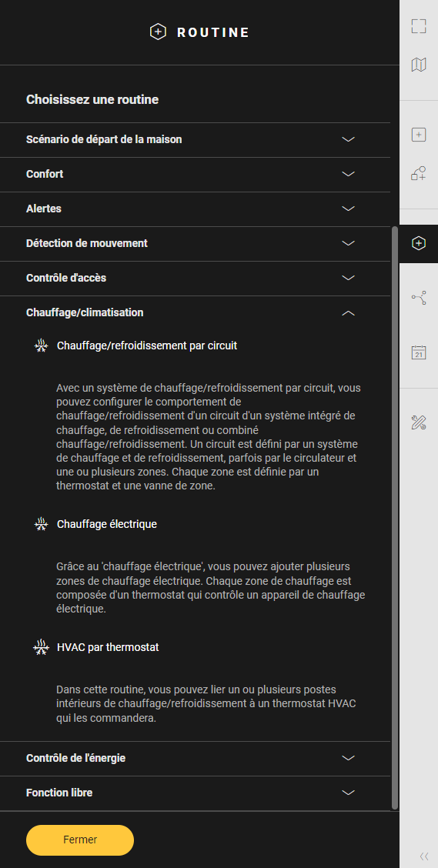Expand Fonction libre chevron

point(348,793)
